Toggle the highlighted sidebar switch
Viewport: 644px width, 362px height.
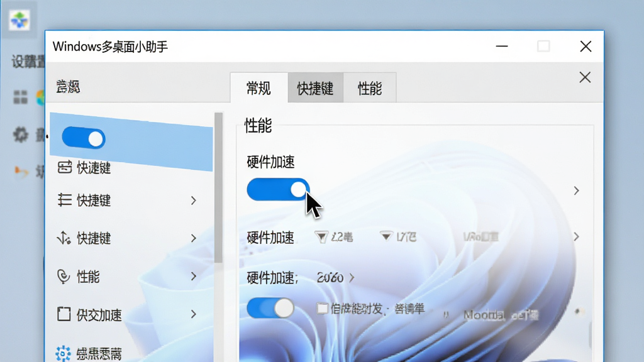coord(84,138)
